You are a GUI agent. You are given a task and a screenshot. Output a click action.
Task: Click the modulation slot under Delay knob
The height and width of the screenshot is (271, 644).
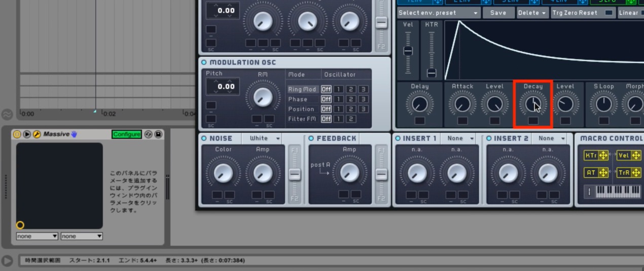pos(419,121)
